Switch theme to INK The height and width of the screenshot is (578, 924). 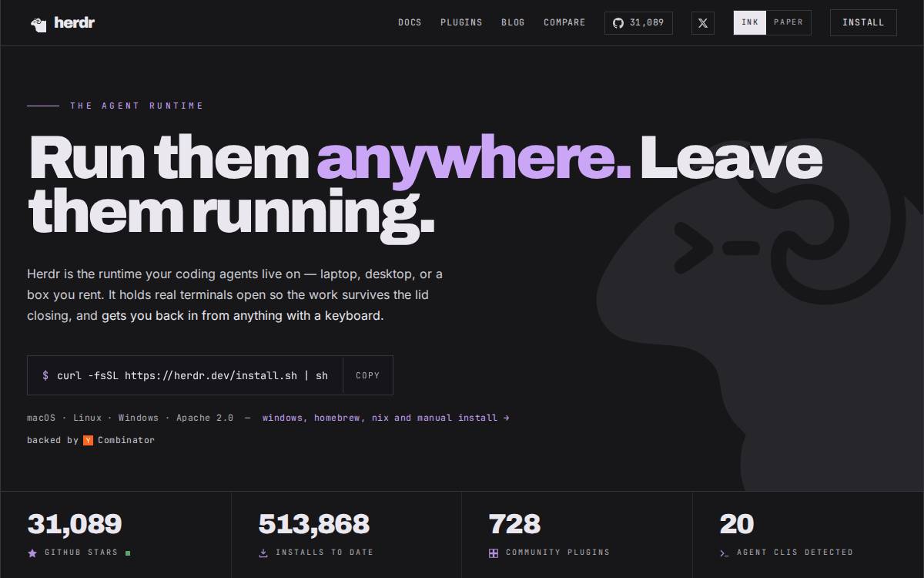pos(750,22)
